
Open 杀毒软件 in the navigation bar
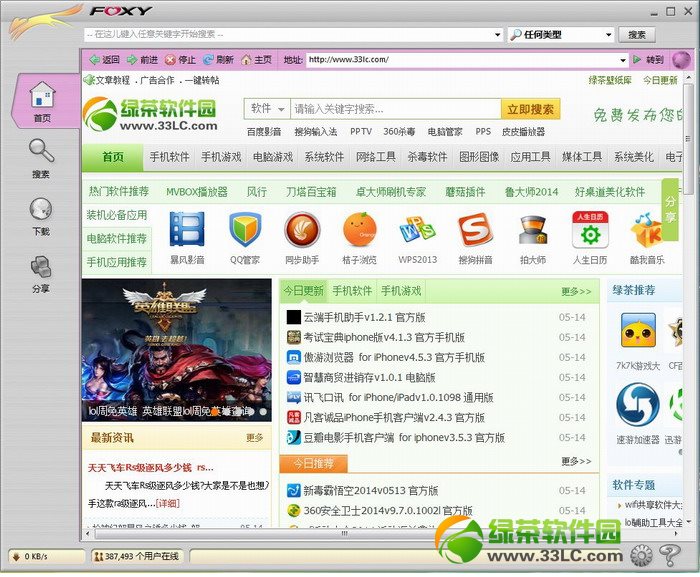coord(427,157)
